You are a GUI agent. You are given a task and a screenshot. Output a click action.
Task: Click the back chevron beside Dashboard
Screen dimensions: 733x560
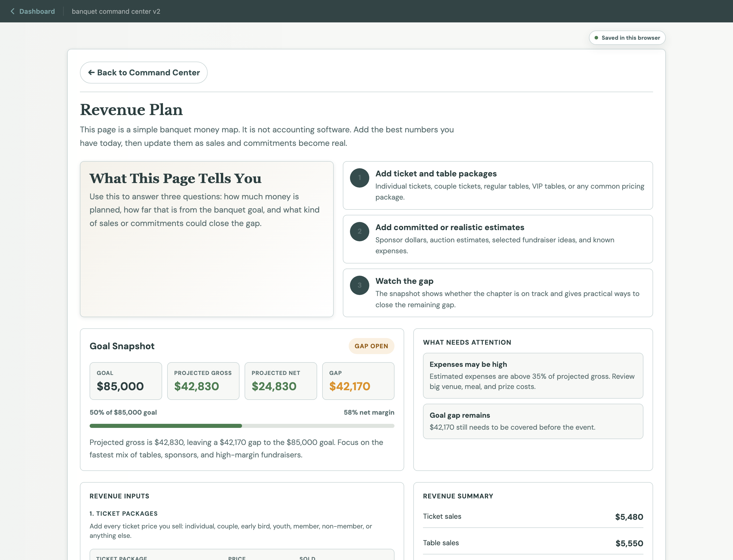(12, 11)
